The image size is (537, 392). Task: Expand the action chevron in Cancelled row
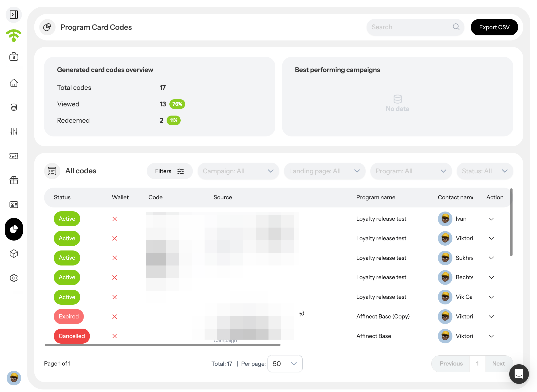(491, 336)
